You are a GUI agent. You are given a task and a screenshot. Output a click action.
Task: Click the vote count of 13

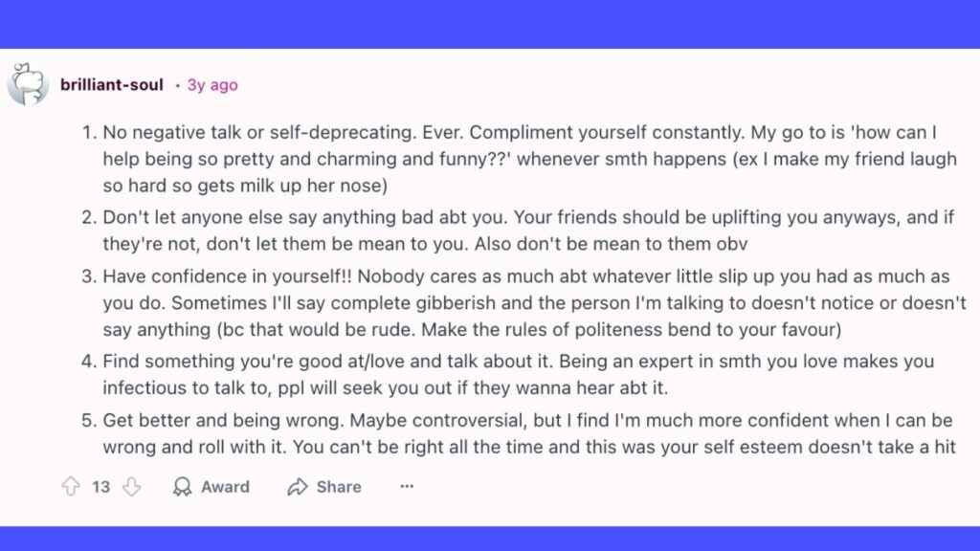tap(100, 487)
